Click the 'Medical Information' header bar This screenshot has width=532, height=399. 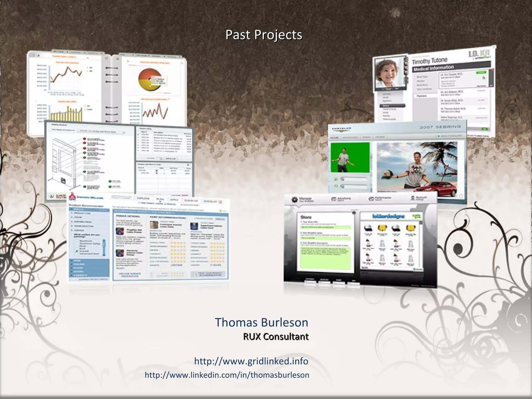pos(451,67)
